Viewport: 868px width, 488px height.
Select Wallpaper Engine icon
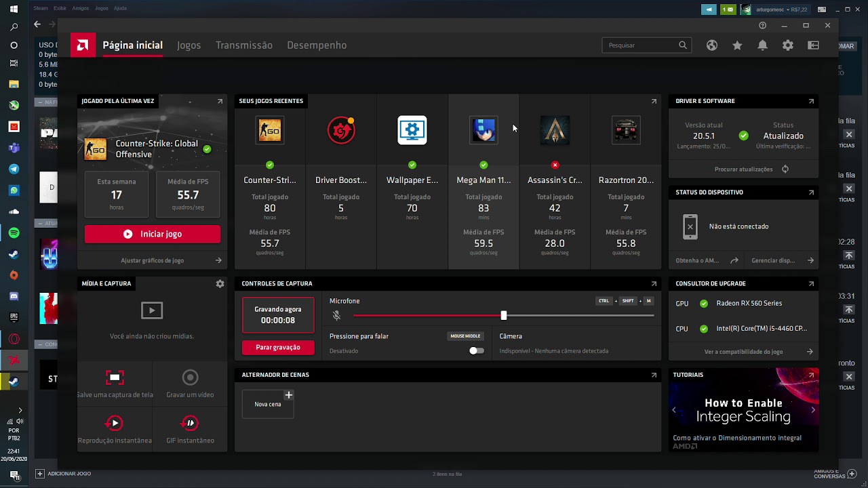(412, 130)
